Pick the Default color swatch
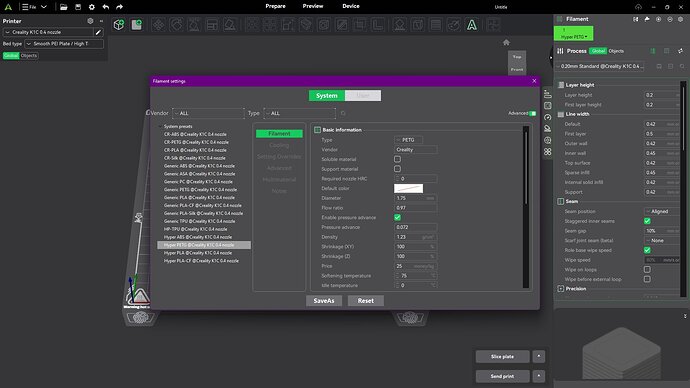 click(x=408, y=188)
